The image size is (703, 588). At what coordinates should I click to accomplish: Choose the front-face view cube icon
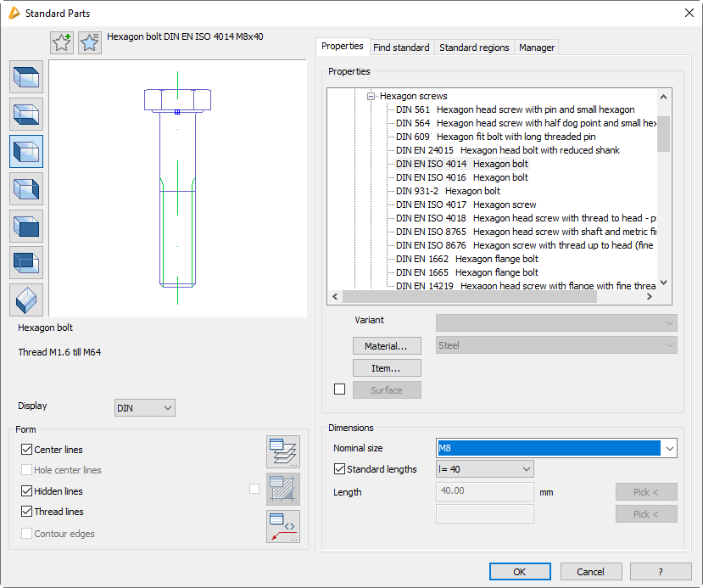click(x=26, y=226)
